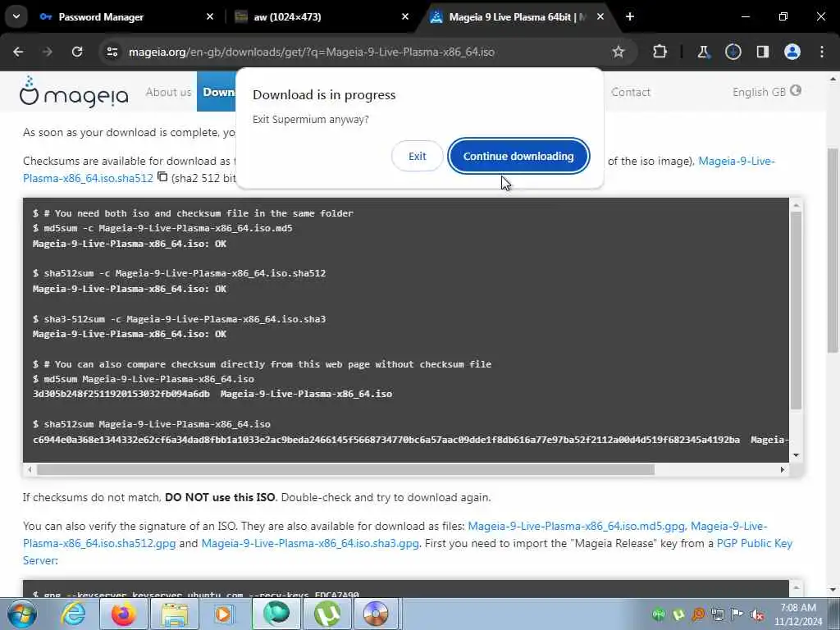The width and height of the screenshot is (840, 630).
Task: Open the taskbar clock showing 7:08 AM
Action: point(798,614)
